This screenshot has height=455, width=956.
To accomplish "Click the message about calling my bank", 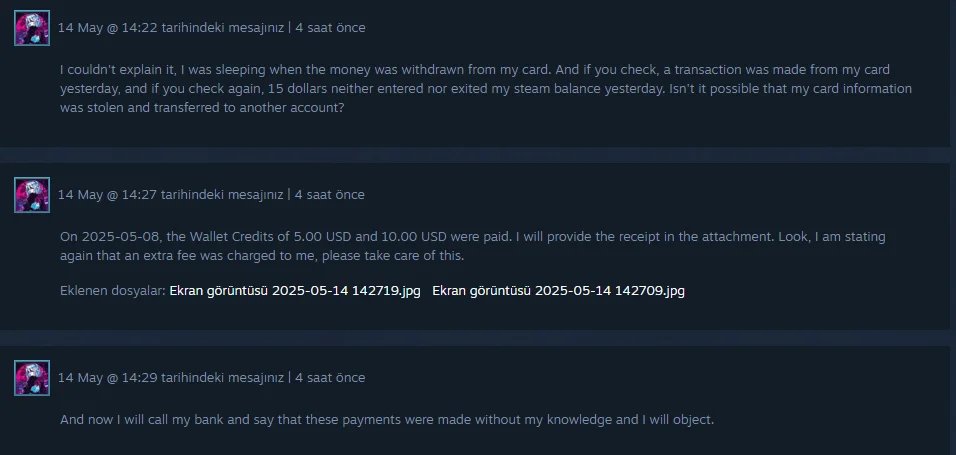I will (x=387, y=420).
